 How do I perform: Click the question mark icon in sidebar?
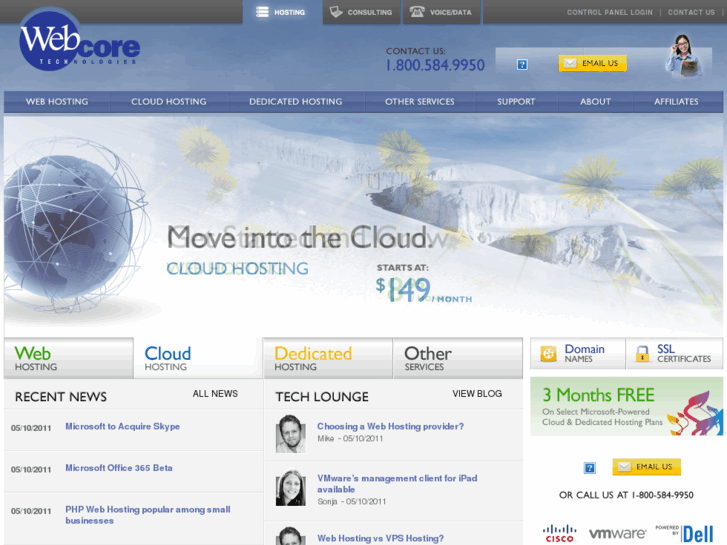589,468
